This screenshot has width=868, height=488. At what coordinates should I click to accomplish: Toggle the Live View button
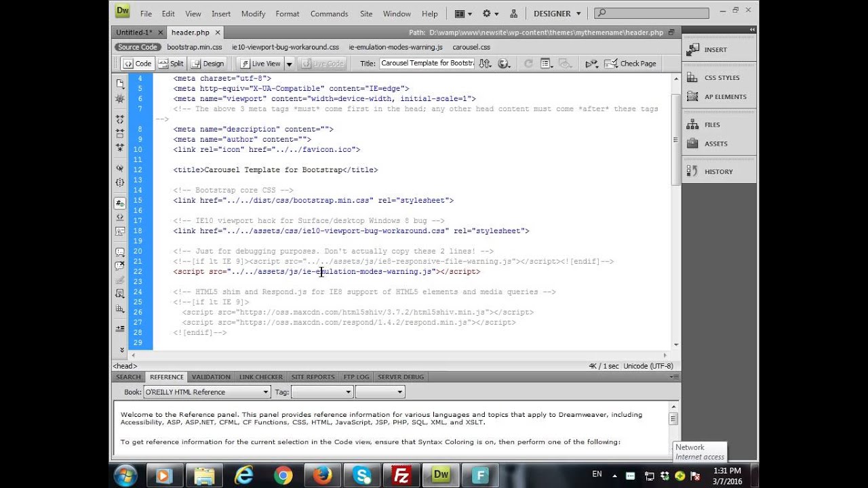[x=260, y=63]
